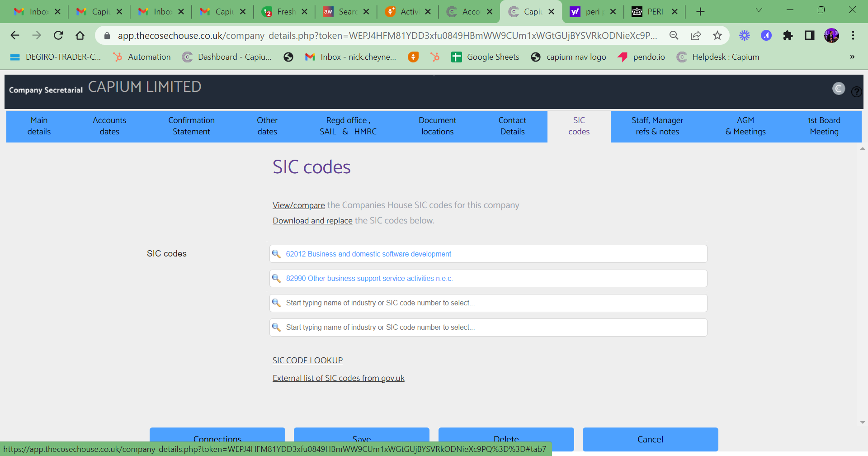Open the Chrome profile avatar

point(831,35)
